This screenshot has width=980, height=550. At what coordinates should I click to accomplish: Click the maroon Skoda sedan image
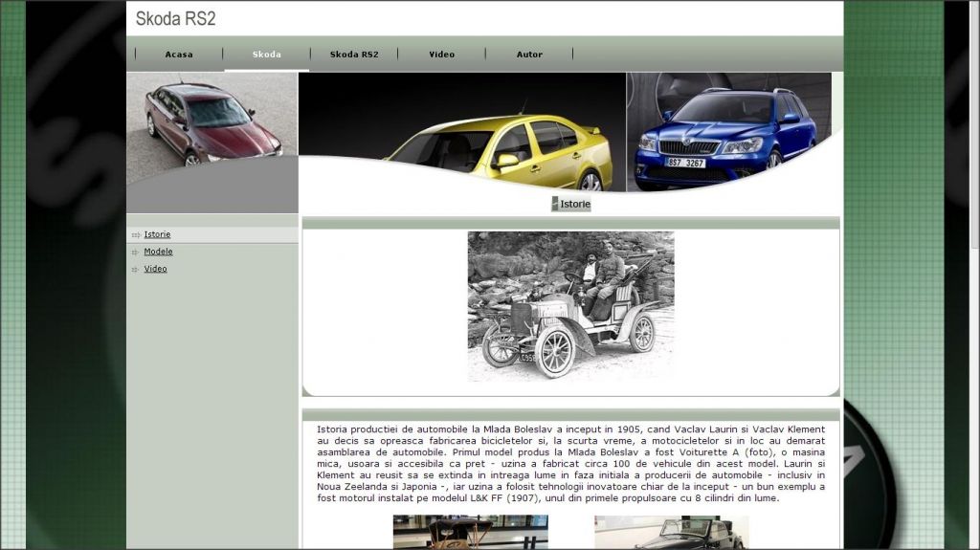pos(212,124)
